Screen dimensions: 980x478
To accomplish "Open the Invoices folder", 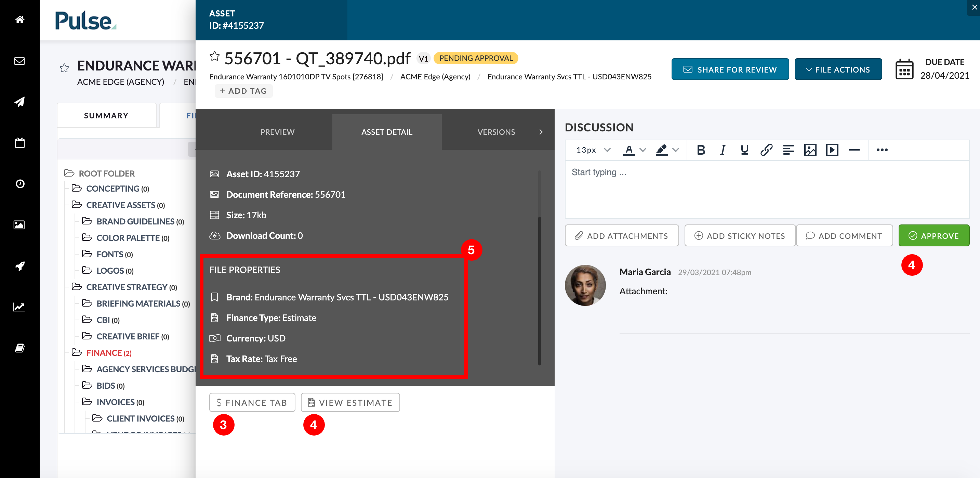I will [x=114, y=402].
